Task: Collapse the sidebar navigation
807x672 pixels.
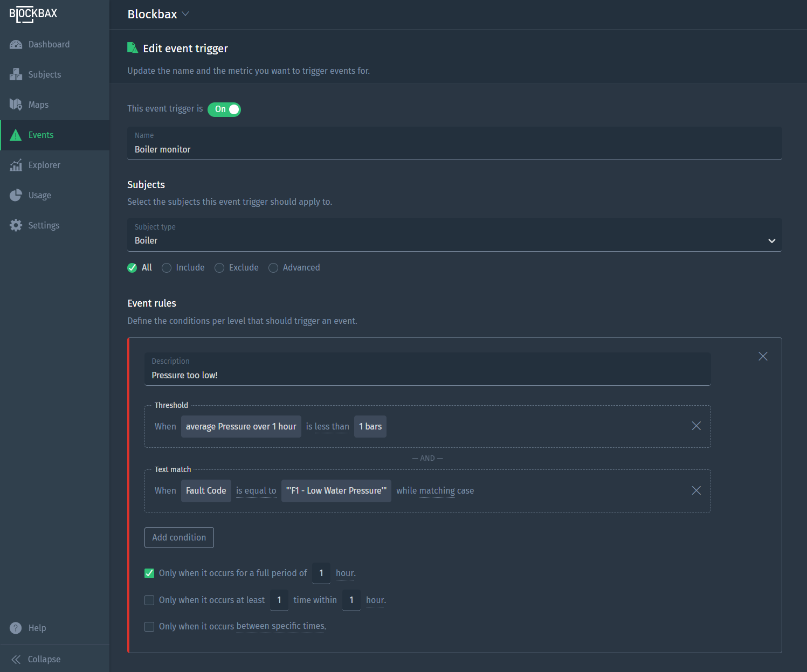Action: 36,660
